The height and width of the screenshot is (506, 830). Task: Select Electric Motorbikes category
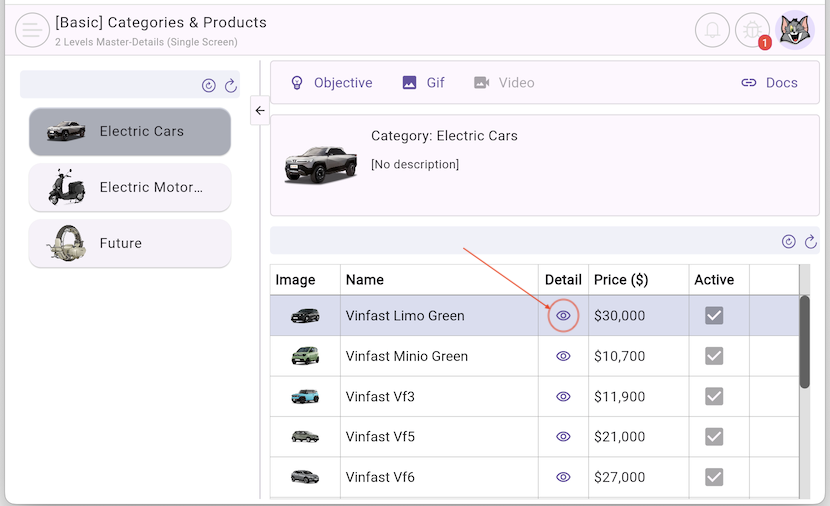[x=130, y=187]
